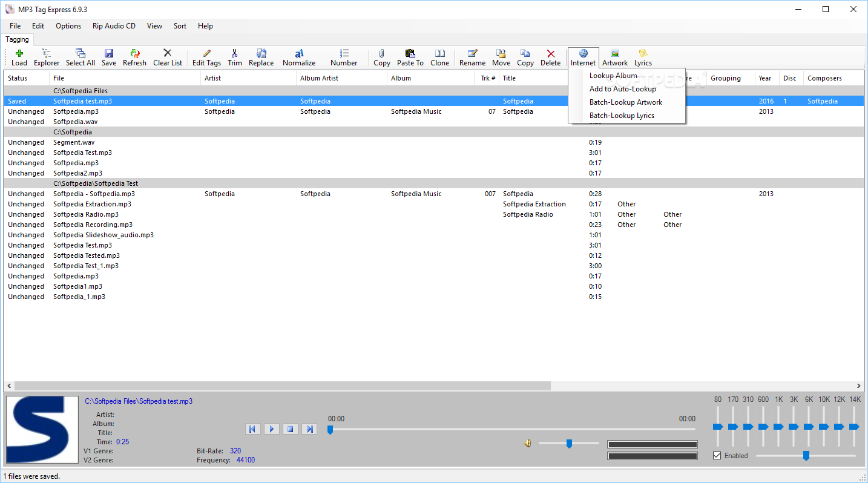Click the Status column header
This screenshot has width=868, height=483.
pos(27,78)
